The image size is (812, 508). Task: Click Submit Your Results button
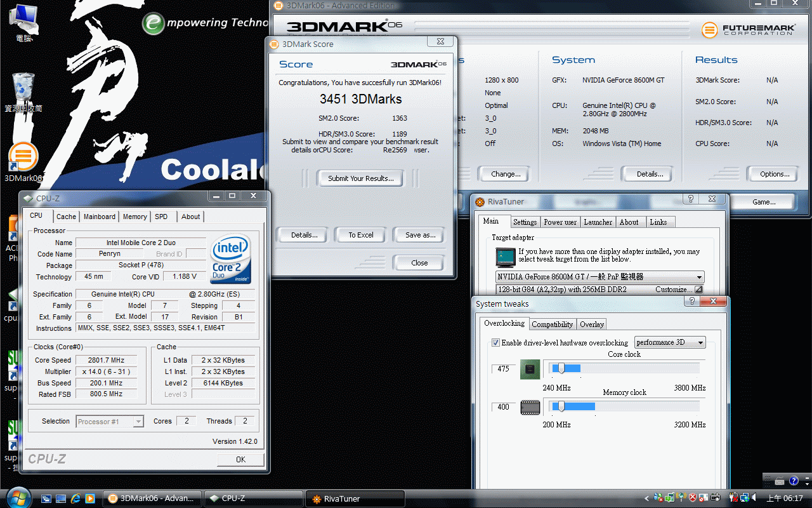360,178
